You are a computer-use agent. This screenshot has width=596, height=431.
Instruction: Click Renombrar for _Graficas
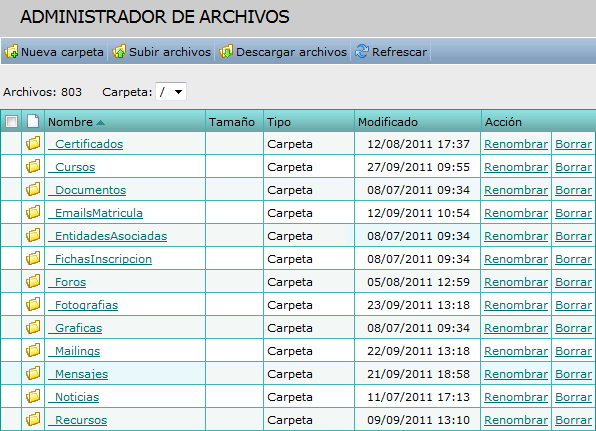pyautogui.click(x=516, y=328)
